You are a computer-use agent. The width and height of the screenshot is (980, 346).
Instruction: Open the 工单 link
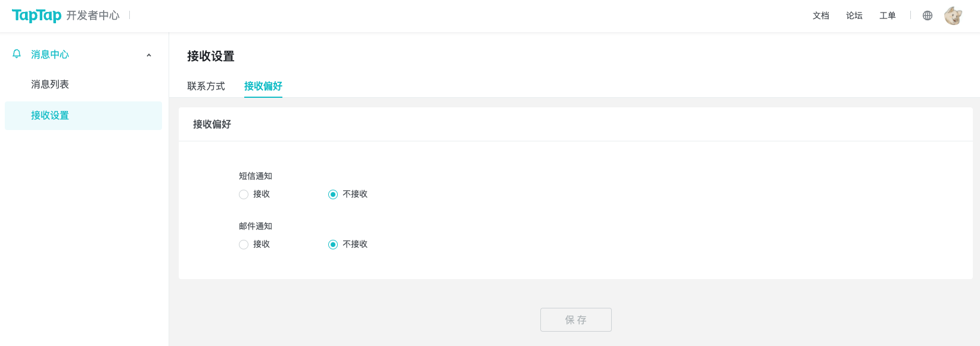[x=888, y=16]
